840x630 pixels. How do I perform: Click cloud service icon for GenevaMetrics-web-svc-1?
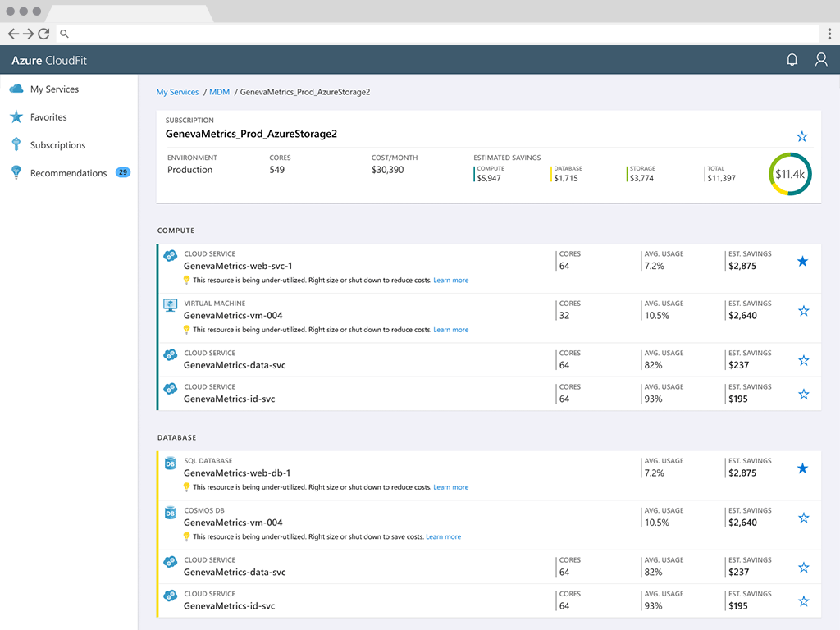coord(171,256)
